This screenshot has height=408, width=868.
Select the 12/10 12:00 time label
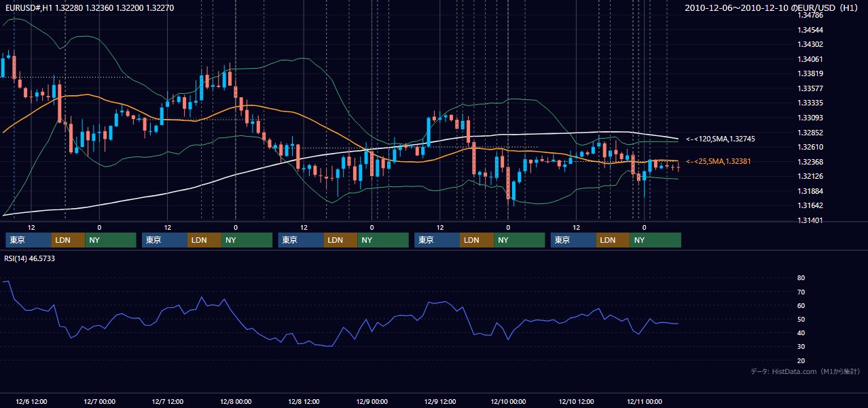tap(576, 401)
